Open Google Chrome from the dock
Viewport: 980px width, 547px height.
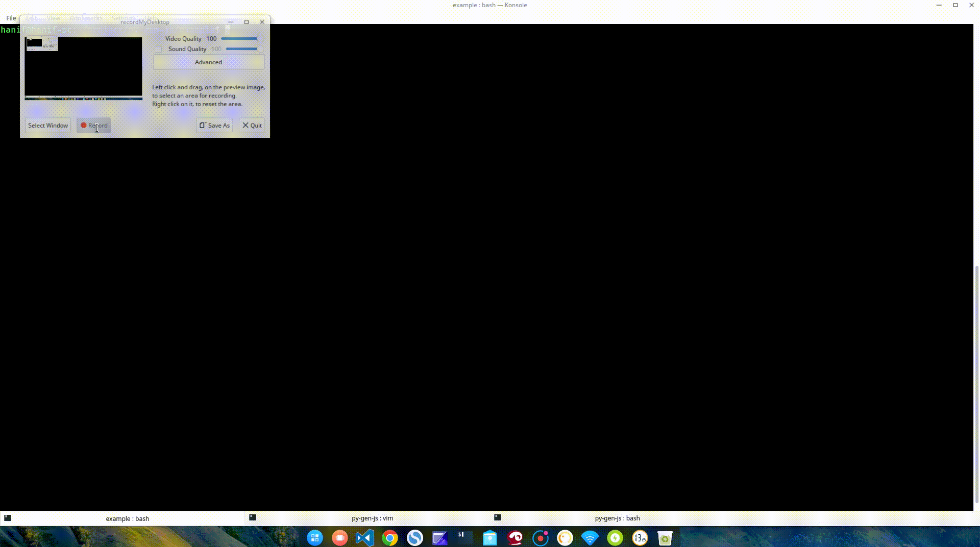click(390, 538)
